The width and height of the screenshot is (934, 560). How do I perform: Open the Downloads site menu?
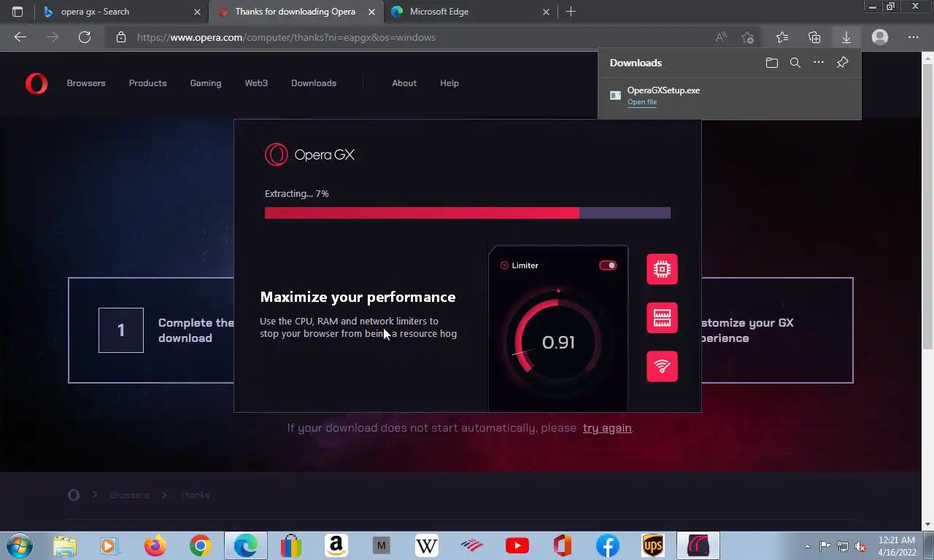pos(314,83)
